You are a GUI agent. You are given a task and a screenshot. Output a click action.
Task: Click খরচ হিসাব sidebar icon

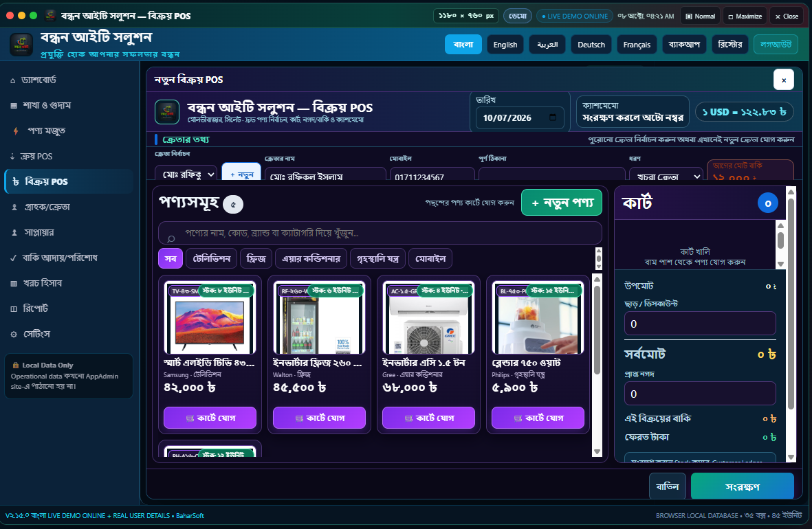point(14,284)
